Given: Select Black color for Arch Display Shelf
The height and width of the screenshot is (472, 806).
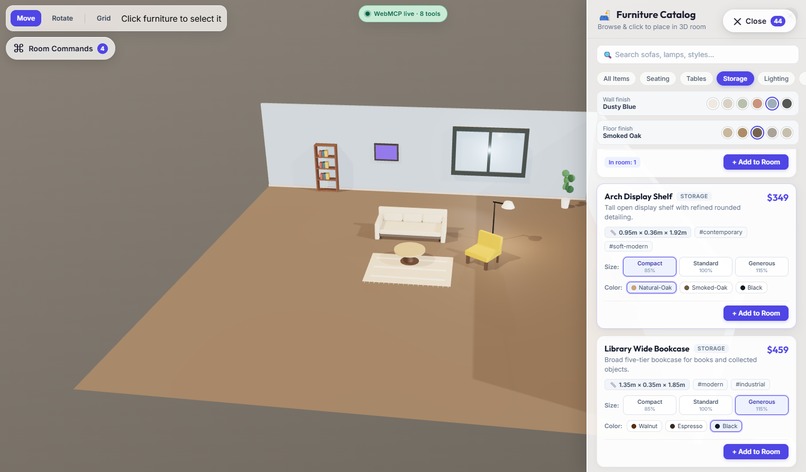Looking at the screenshot, I should [x=751, y=287].
